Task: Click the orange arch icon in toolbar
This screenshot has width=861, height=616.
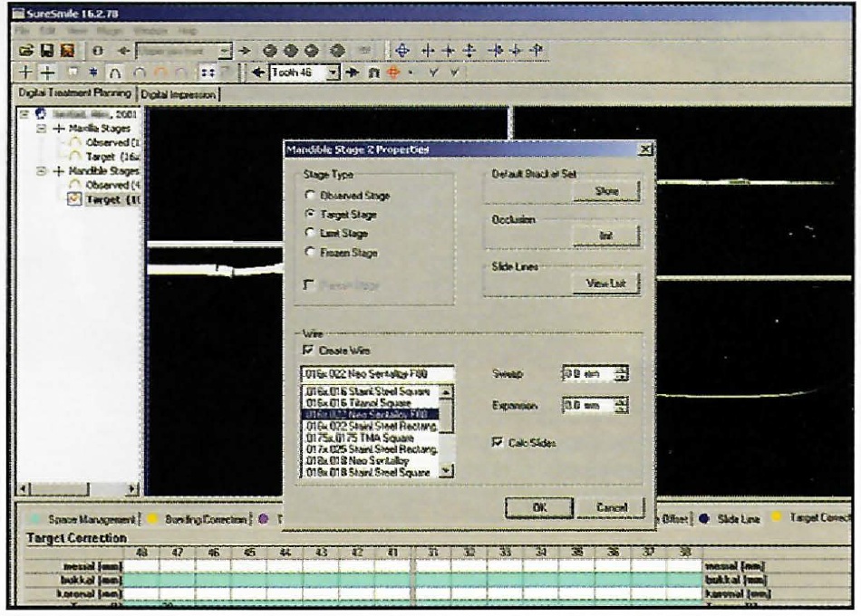Action: pyautogui.click(x=160, y=72)
